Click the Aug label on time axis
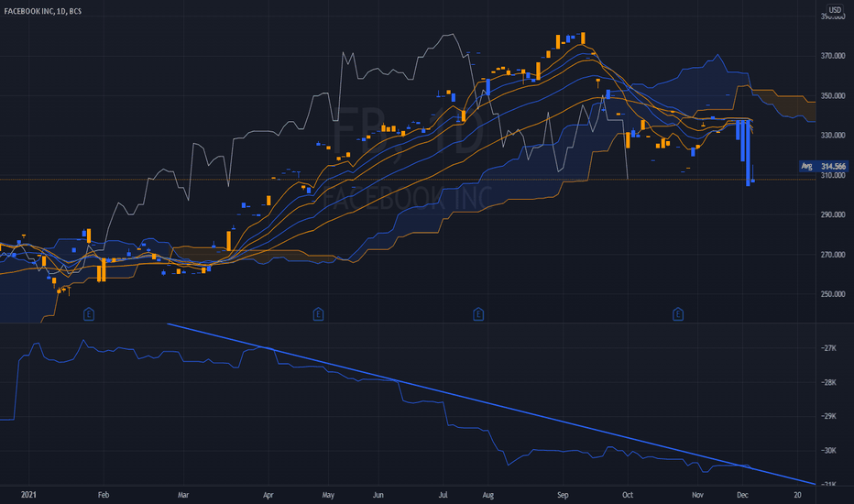The width and height of the screenshot is (854, 504). coord(488,495)
